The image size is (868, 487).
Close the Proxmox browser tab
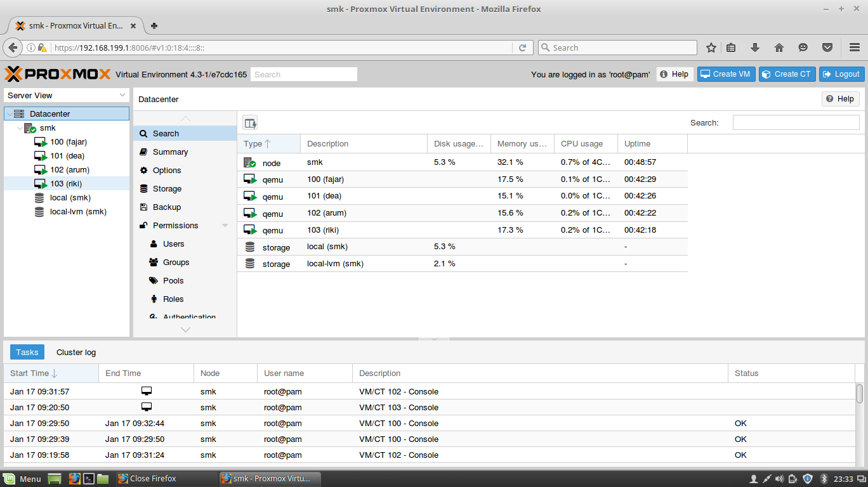click(133, 26)
